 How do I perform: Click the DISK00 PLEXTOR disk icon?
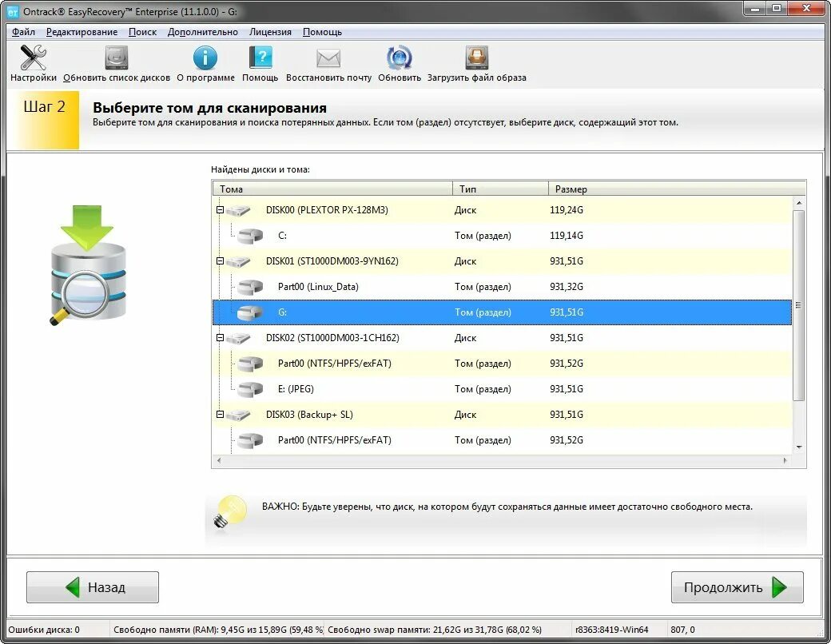[238, 210]
